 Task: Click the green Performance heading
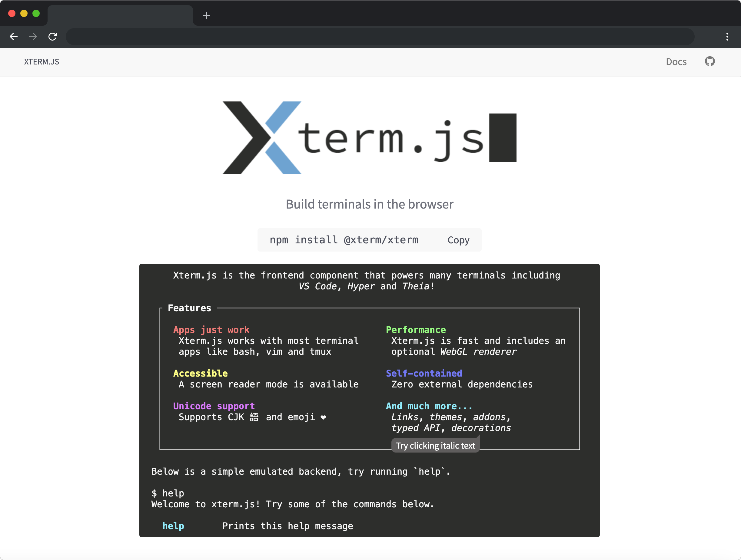416,330
